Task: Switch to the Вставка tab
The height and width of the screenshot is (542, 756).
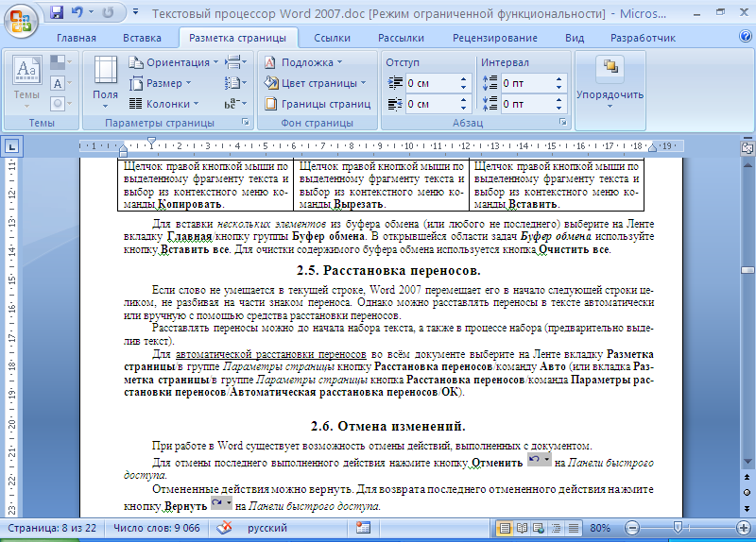Action: [x=142, y=38]
